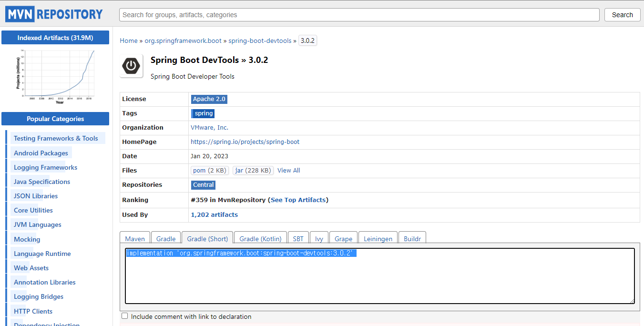The width and height of the screenshot is (644, 326).
Task: Go to Home breadcrumb link
Action: coord(129,41)
